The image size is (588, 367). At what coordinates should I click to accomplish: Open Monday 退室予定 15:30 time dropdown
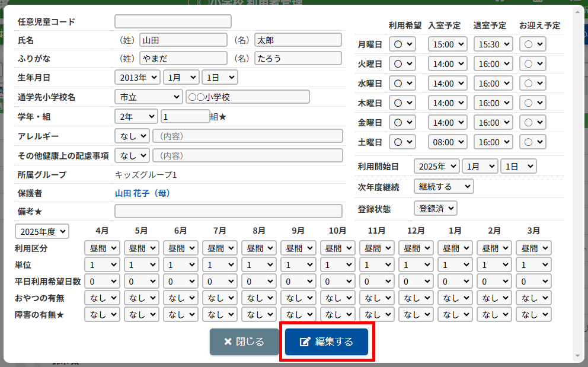point(493,44)
